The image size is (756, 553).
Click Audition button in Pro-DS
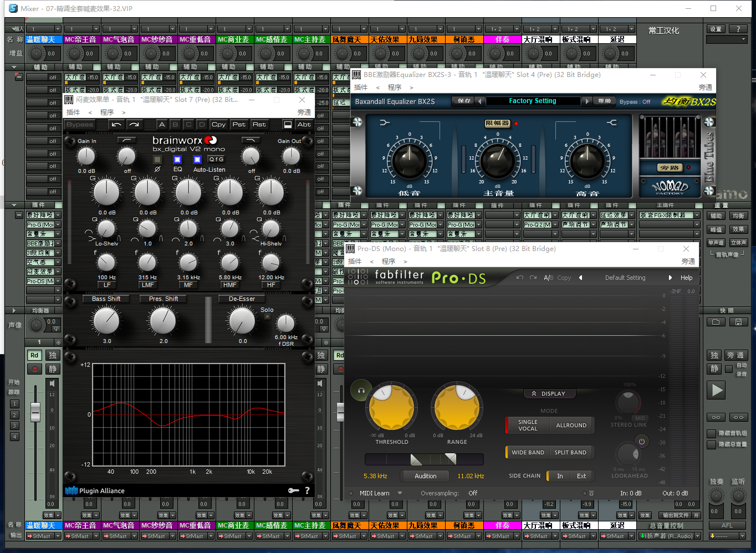(426, 476)
